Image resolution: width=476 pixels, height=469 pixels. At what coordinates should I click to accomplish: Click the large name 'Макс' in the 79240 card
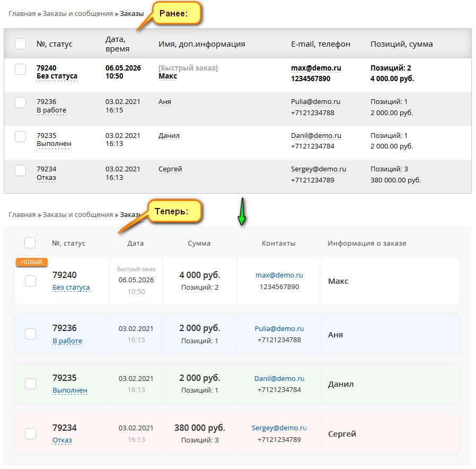tap(338, 281)
